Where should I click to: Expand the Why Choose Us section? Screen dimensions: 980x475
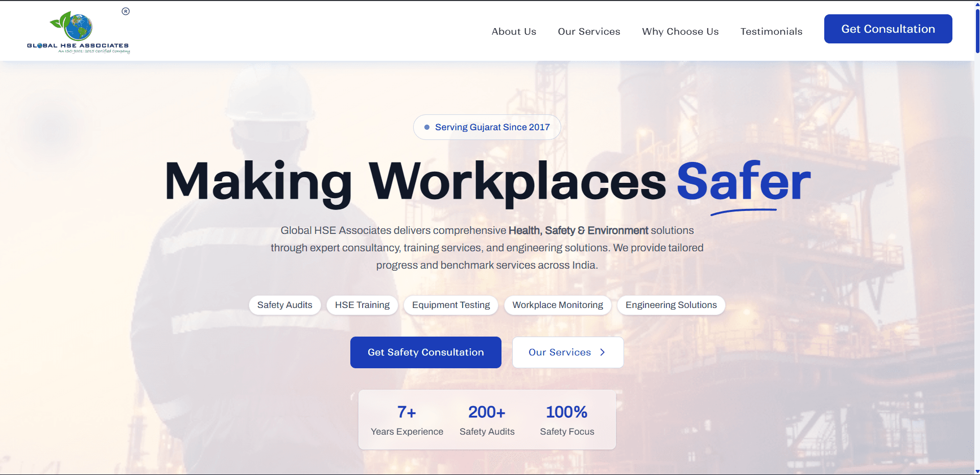(x=680, y=31)
